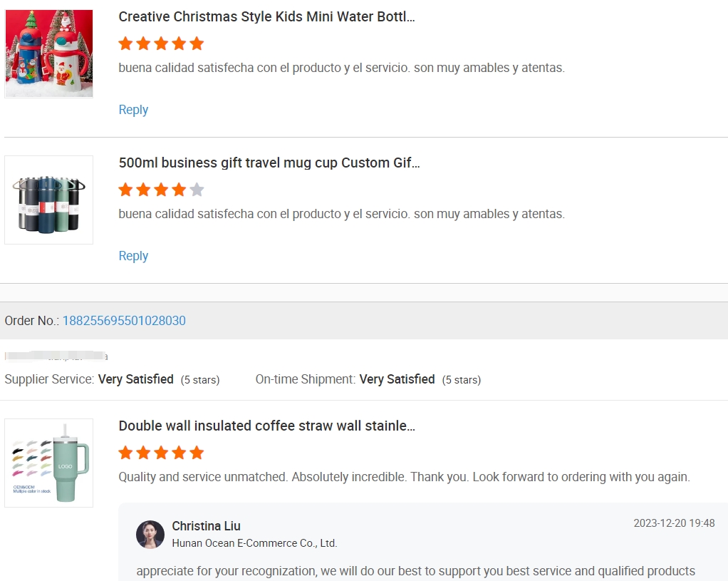Click the Hunan Ocean E-Commerce Co., Ltd. company name
728x581 pixels.
coord(254,543)
